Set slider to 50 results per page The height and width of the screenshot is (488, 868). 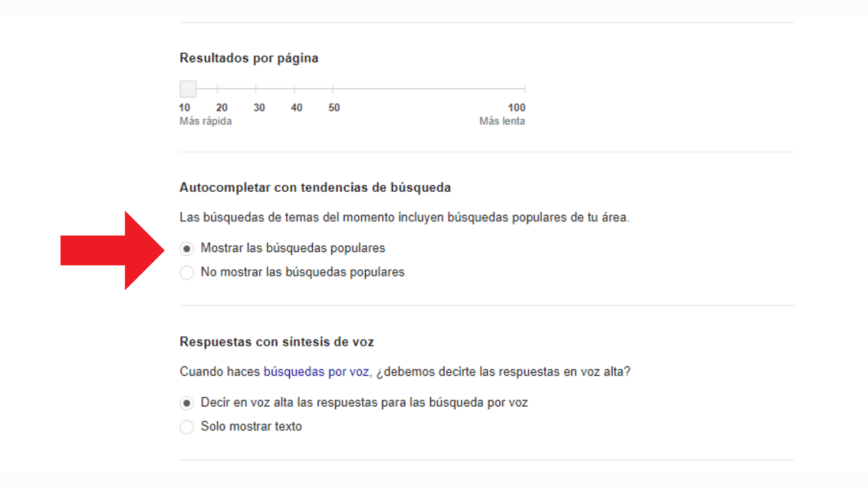(334, 88)
